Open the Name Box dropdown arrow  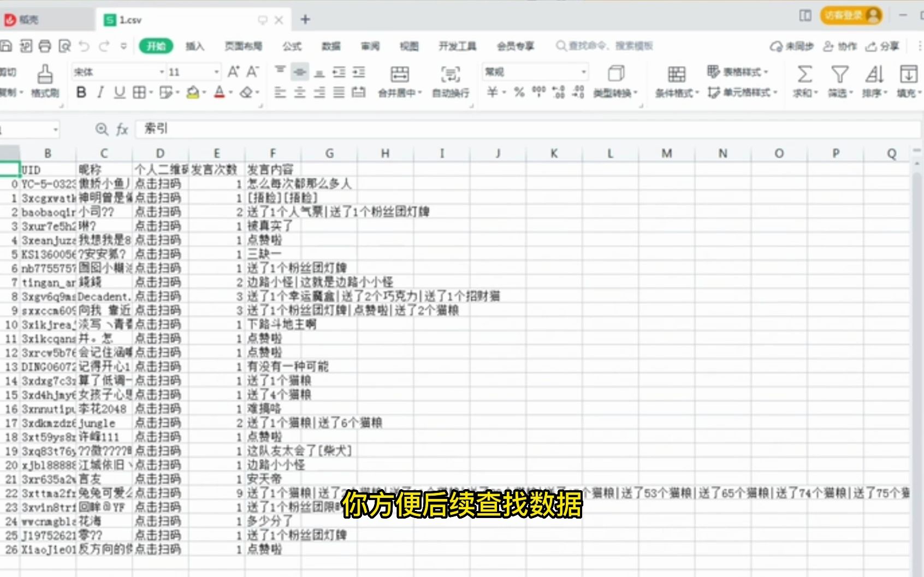pos(55,129)
